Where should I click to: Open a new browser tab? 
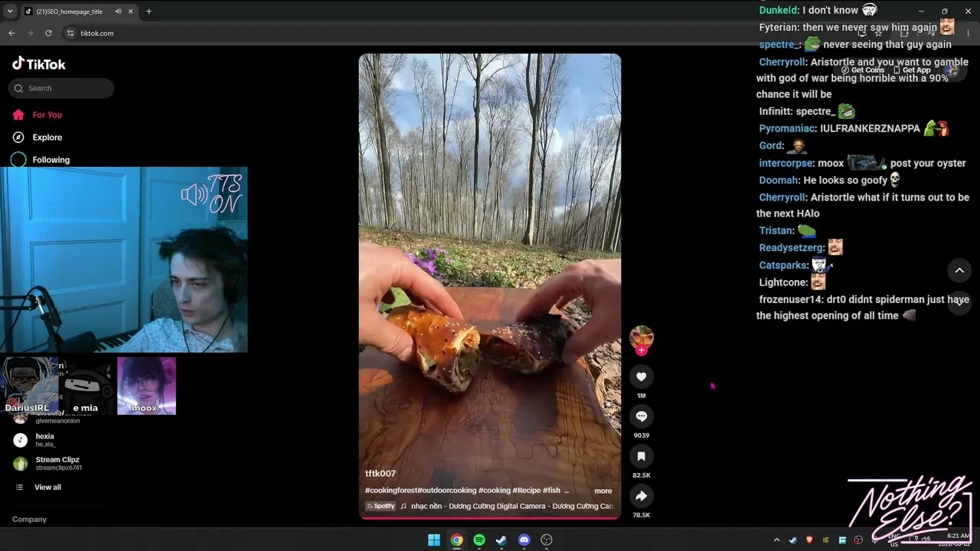click(149, 11)
